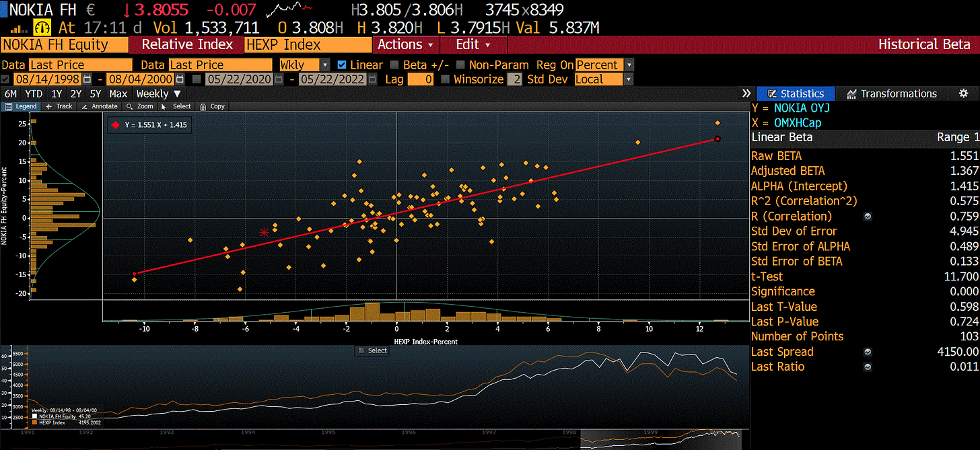The height and width of the screenshot is (450, 980).
Task: Click the chart icon next to Last Spread
Action: pyautogui.click(x=868, y=352)
